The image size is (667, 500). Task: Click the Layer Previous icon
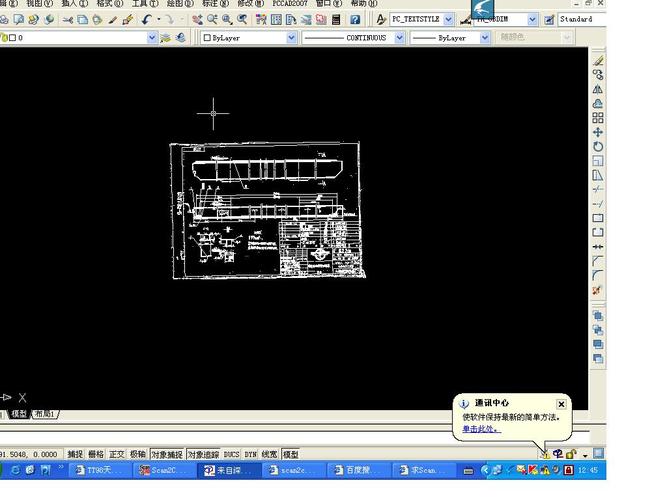coord(180,38)
